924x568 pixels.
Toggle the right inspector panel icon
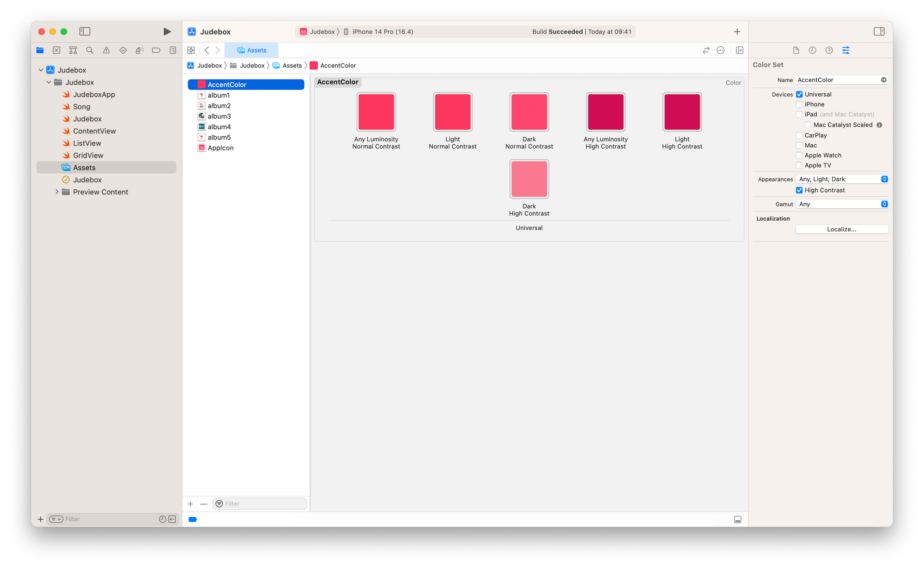879,31
